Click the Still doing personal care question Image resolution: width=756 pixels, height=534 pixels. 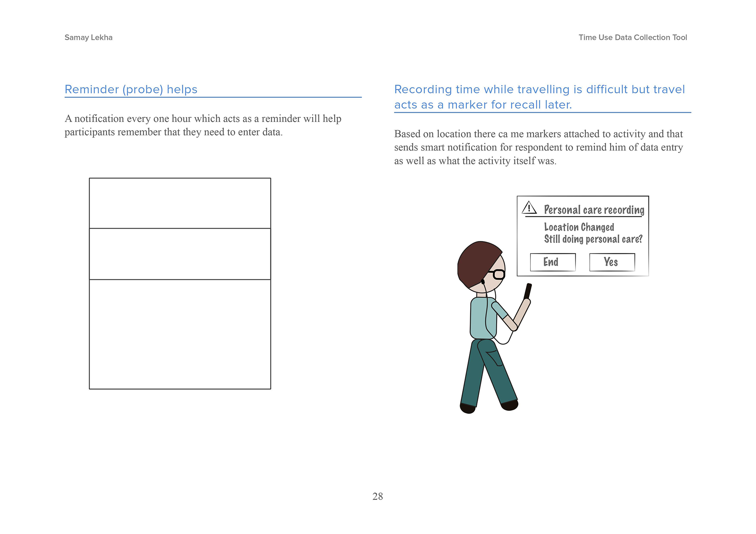(593, 239)
